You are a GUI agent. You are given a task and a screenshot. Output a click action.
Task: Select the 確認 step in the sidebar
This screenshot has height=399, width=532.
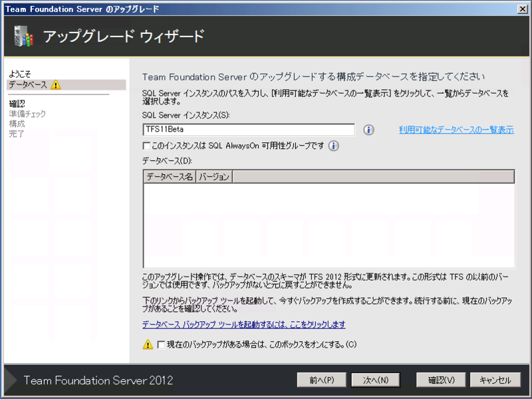(x=17, y=104)
